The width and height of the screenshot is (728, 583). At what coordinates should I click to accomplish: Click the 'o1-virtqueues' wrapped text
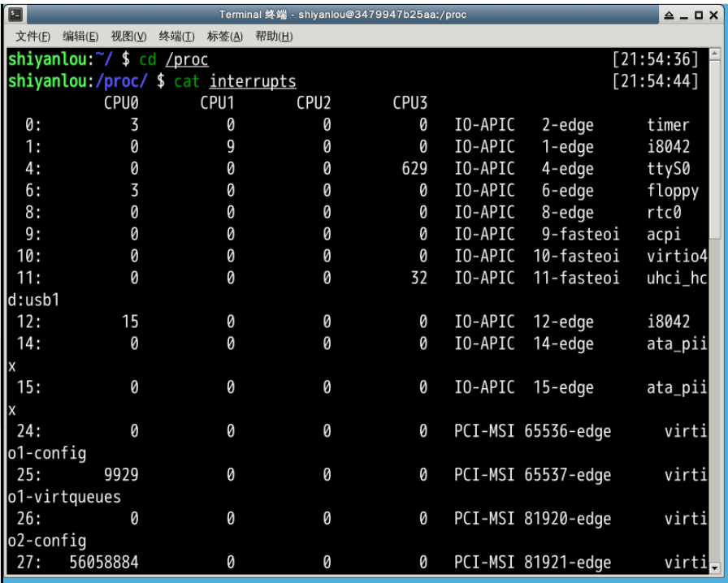coord(64,497)
